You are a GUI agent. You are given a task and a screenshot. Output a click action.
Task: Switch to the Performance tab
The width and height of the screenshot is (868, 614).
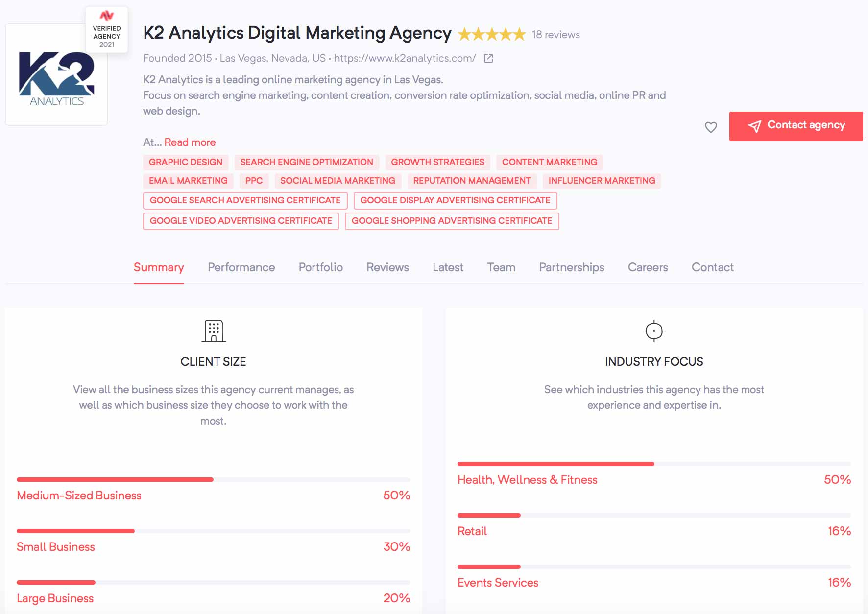(241, 267)
